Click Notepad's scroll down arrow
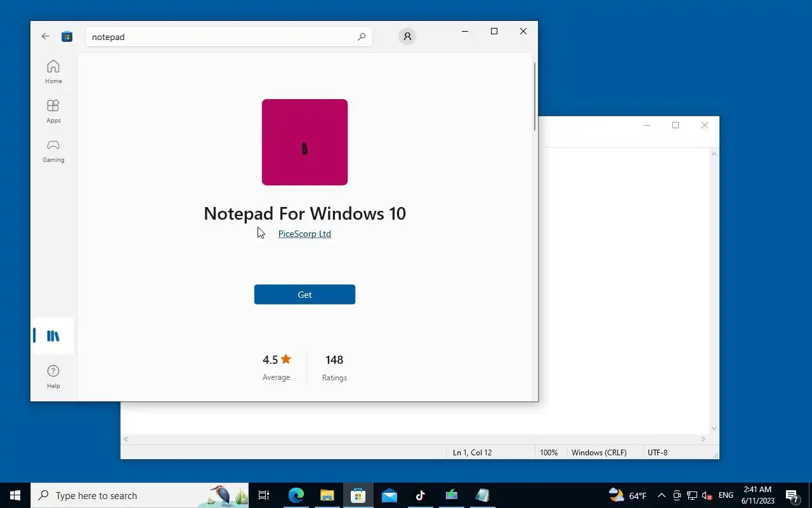This screenshot has width=812, height=508. coord(714,429)
